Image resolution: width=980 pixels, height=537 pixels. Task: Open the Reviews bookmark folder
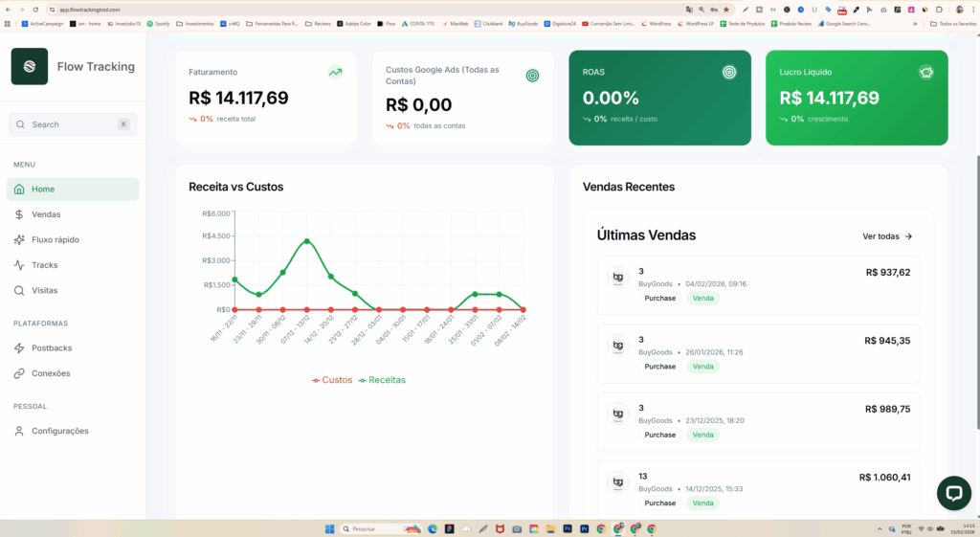click(x=318, y=24)
